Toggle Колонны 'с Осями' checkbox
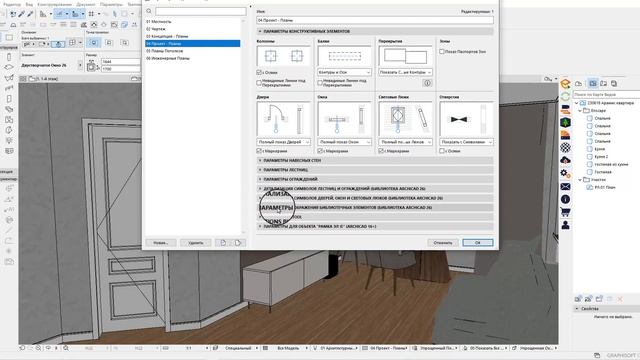The height and width of the screenshot is (360, 640). (x=259, y=72)
